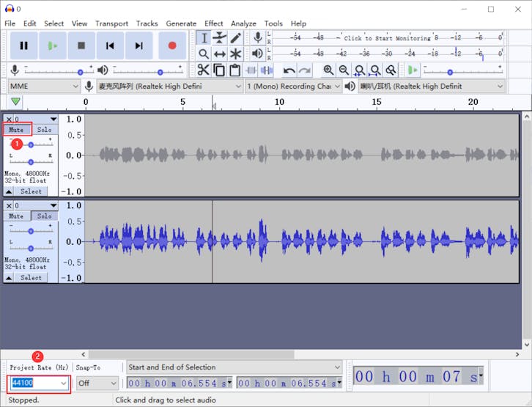The image size is (532, 407).
Task: Open the Project Rate dropdown
Action: (63, 383)
